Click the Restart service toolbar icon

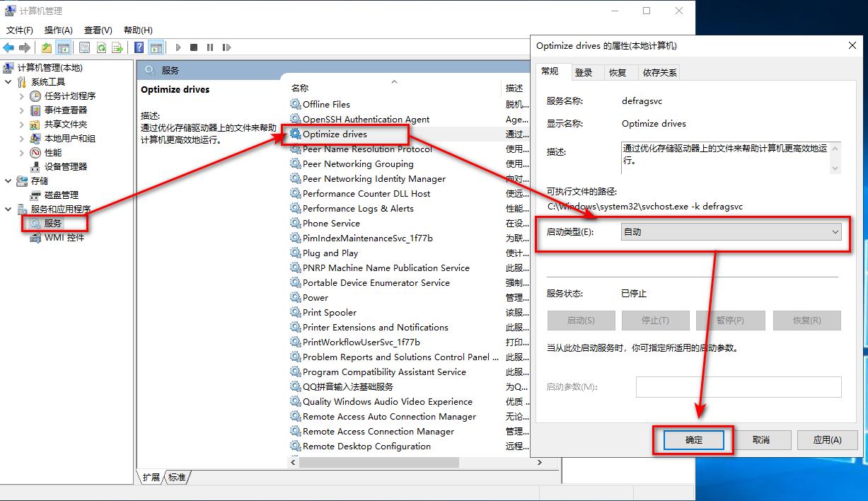coord(226,47)
